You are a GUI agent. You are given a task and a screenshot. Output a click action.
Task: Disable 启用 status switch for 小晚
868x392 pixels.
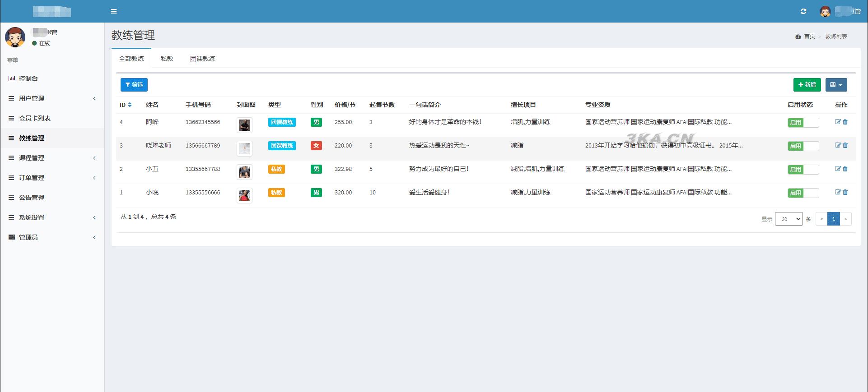[x=803, y=193]
